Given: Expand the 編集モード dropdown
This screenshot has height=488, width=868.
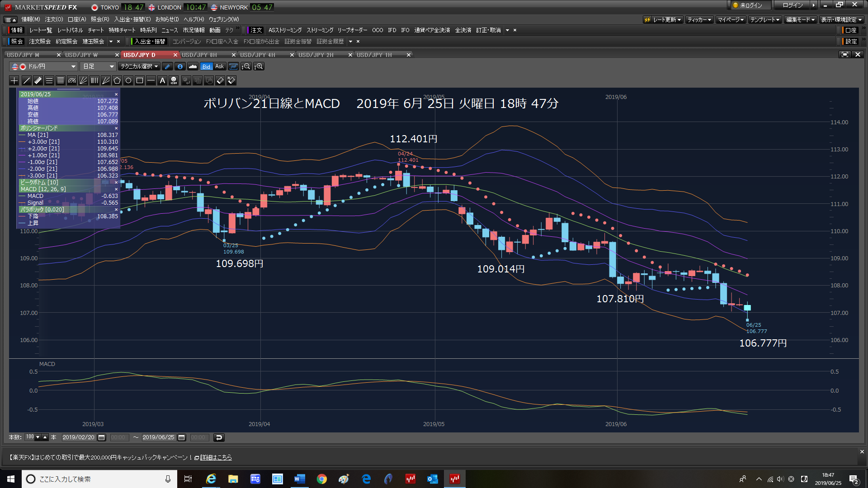Looking at the screenshot, I should tap(800, 19).
